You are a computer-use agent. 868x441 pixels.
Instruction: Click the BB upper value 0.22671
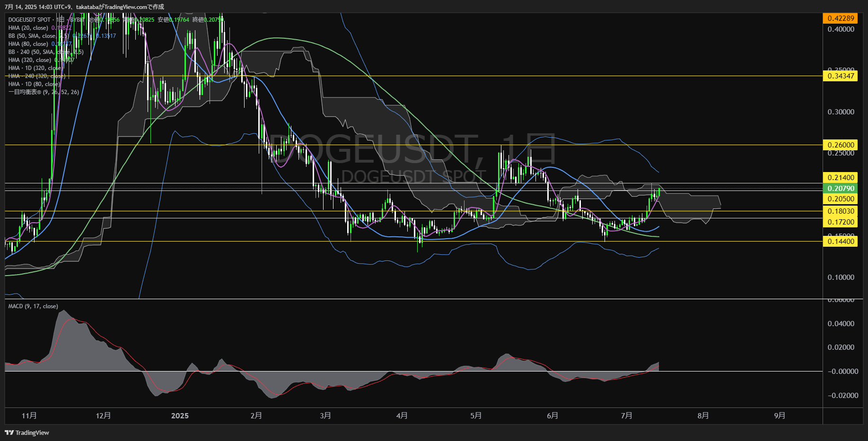[83, 36]
